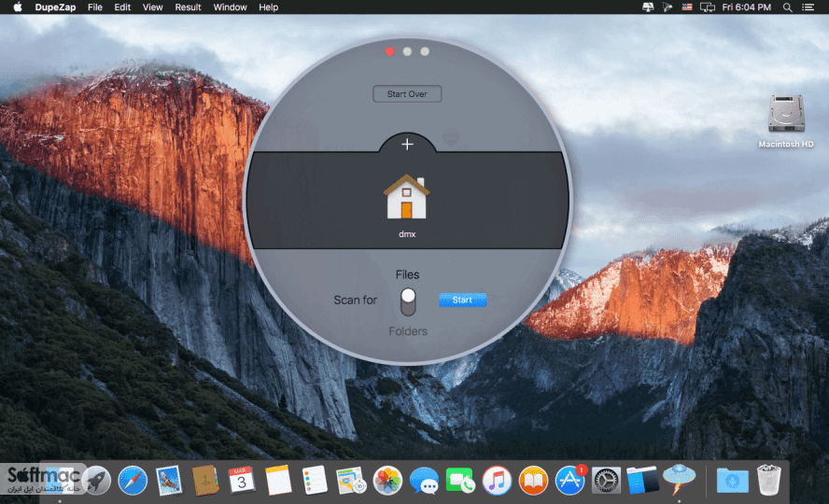Open System Preferences from the Dock

pyautogui.click(x=606, y=481)
